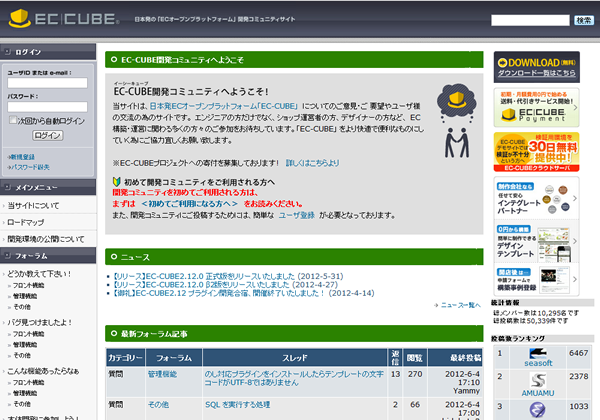Image resolution: width=600 pixels, height=420 pixels.
Task: Collapse the フォーラム panel header icon
Action: 8,256
